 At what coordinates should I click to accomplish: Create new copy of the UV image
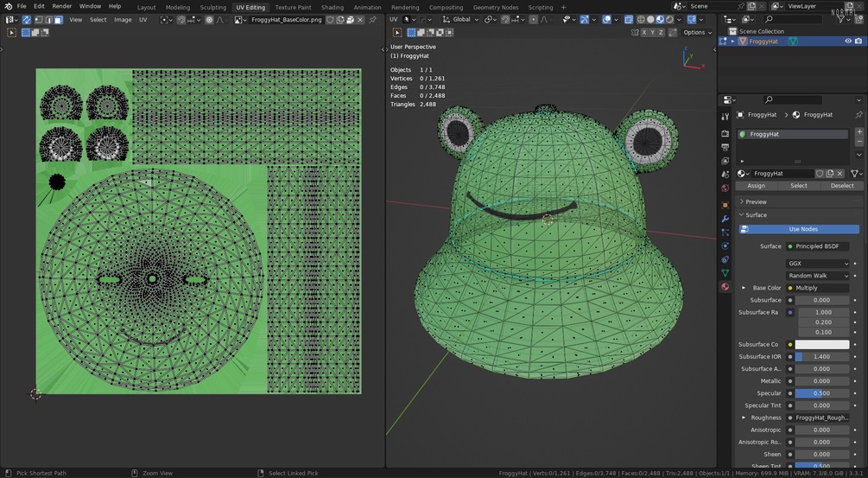click(x=340, y=19)
